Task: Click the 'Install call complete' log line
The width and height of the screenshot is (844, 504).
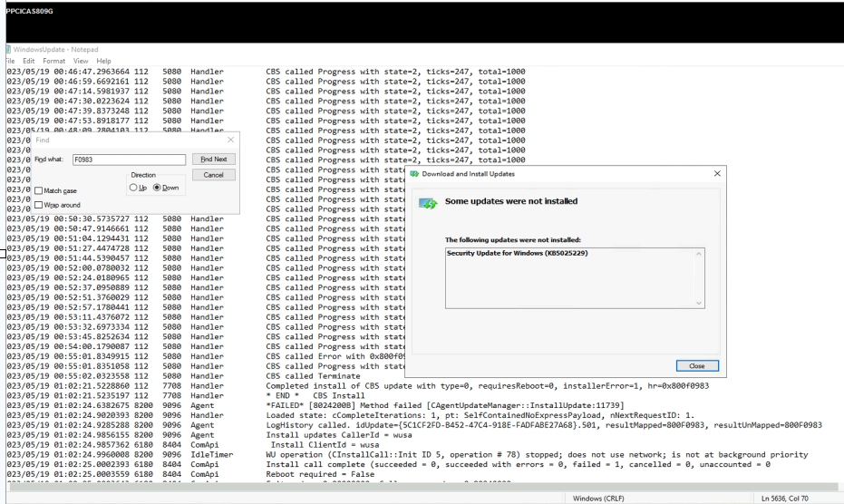Action: click(518, 465)
